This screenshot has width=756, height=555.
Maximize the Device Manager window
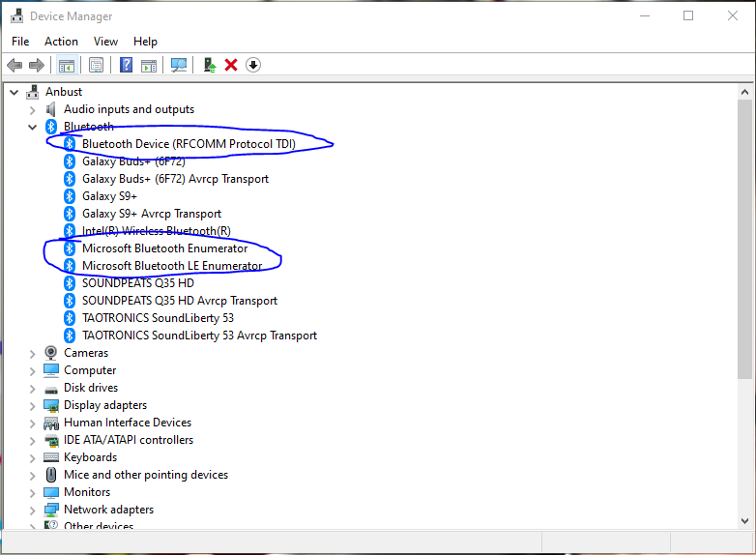coord(688,15)
